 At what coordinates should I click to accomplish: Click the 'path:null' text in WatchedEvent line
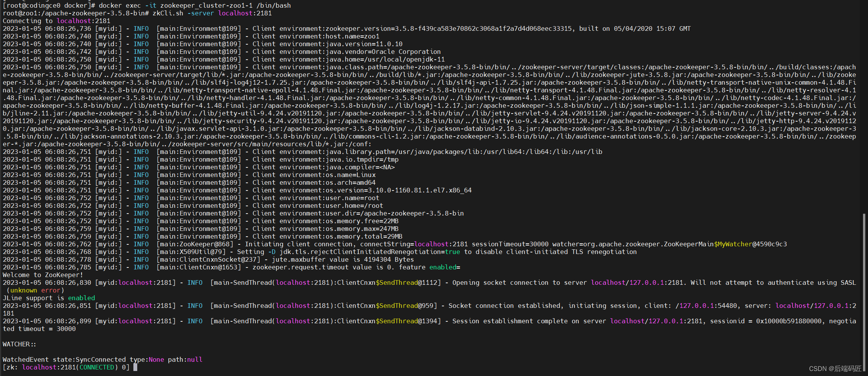pyautogui.click(x=185, y=359)
